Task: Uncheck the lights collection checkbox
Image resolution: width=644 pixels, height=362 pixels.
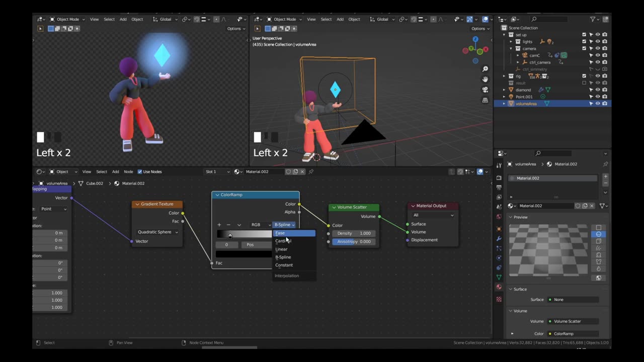Action: [x=584, y=42]
